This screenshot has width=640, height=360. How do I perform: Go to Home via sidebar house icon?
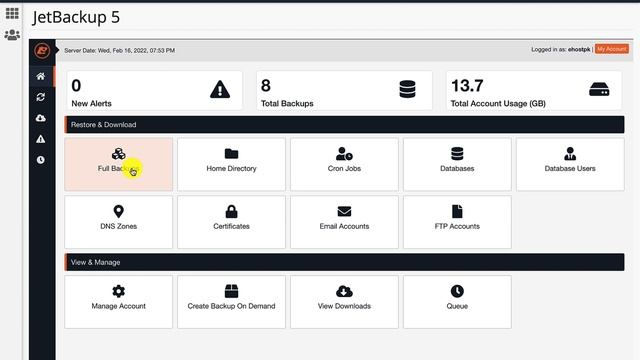[x=40, y=76]
